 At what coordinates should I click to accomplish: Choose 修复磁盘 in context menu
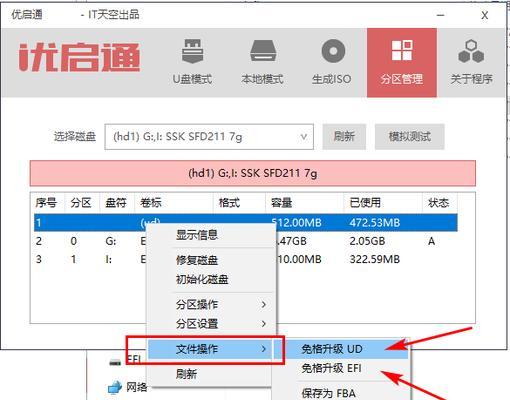pyautogui.click(x=212, y=260)
